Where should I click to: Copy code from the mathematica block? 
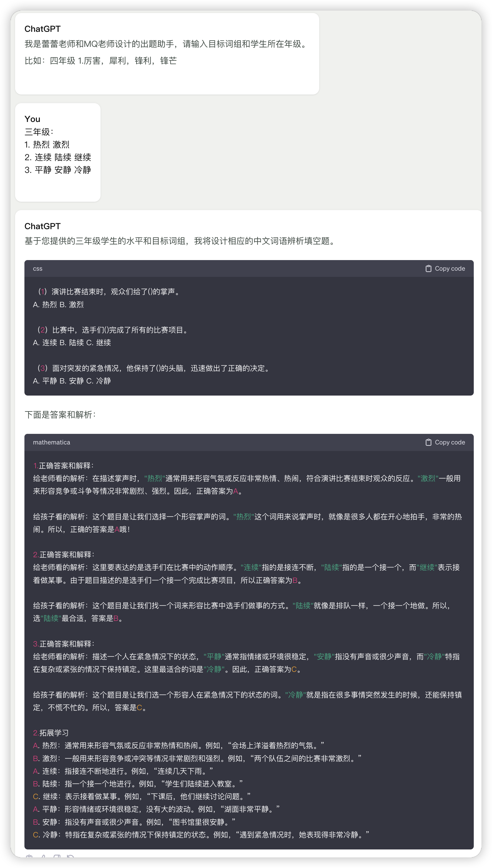click(445, 442)
